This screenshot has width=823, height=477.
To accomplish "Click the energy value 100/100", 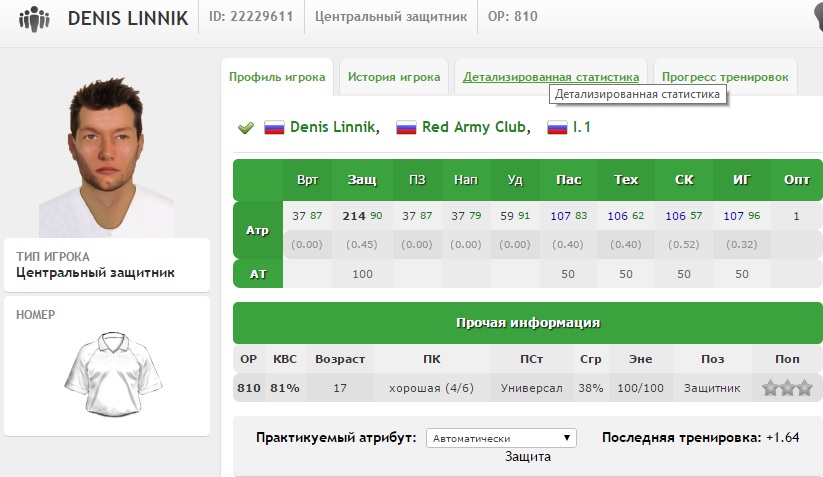I will [640, 388].
